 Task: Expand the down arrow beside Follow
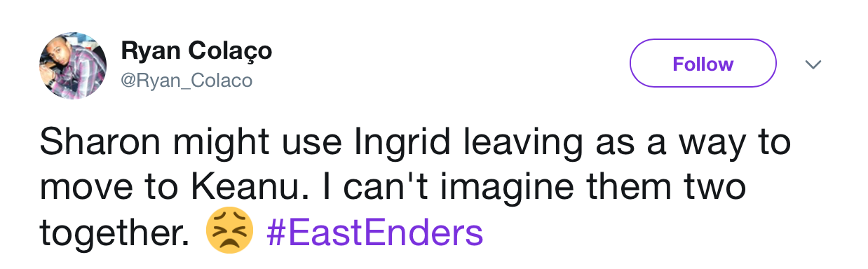tap(813, 64)
